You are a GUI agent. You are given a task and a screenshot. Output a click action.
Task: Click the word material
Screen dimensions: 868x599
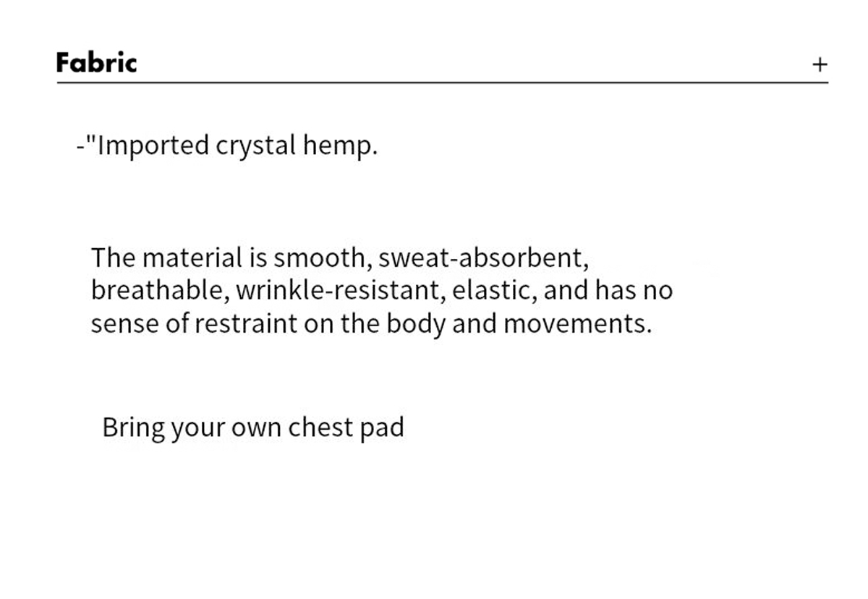pos(192,258)
